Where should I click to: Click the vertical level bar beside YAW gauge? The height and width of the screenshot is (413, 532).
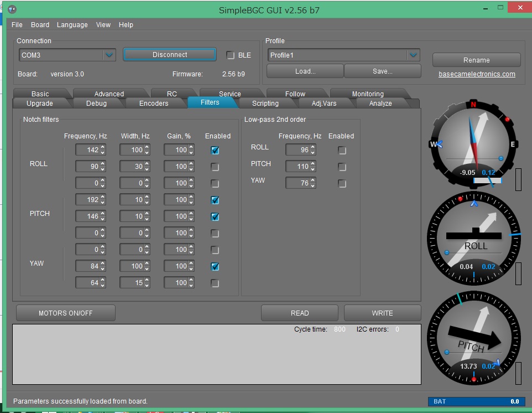click(x=518, y=180)
